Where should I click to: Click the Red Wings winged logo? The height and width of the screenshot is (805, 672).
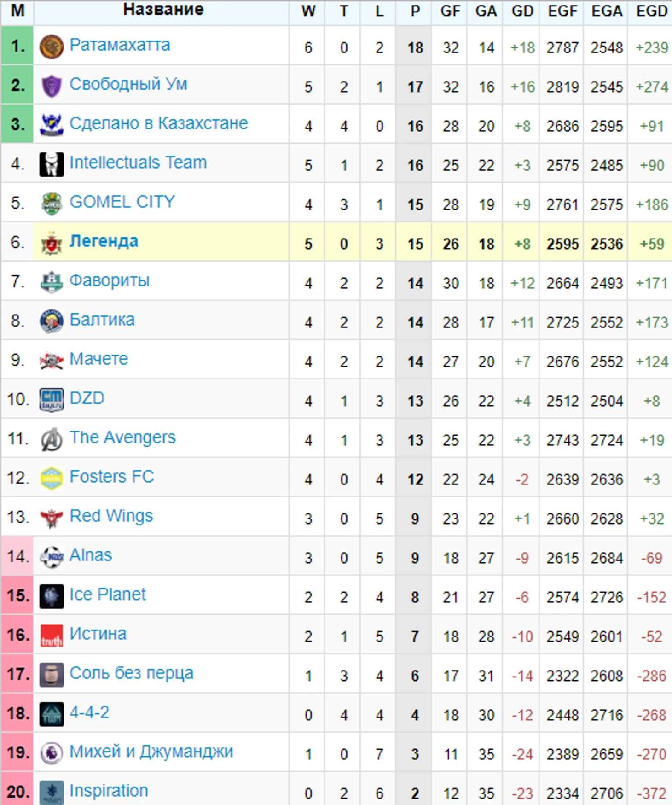pyautogui.click(x=52, y=518)
